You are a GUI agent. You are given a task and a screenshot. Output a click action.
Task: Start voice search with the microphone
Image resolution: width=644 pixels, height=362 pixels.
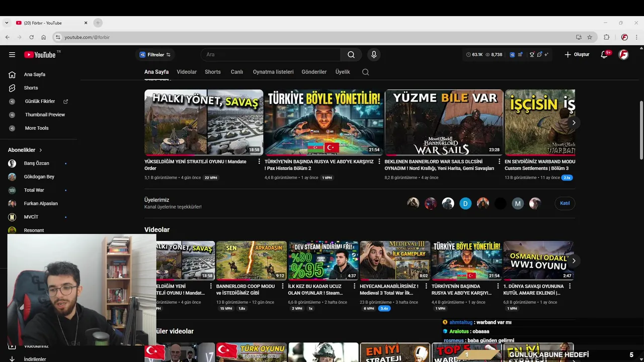pos(374,54)
